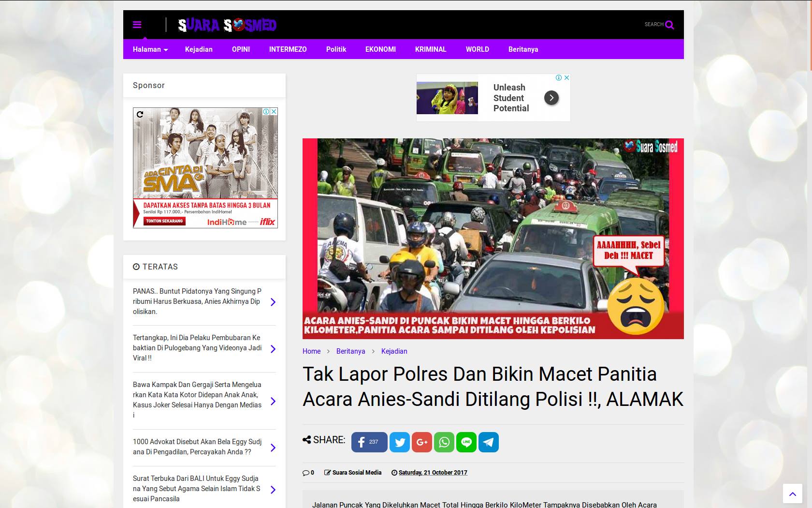Open arrow next to Eggy Sudjana advokat story
This screenshot has width=812, height=508.
(x=273, y=448)
